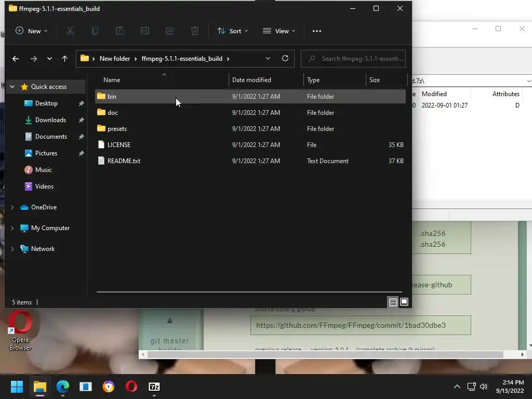Open the See more three-dots menu
This screenshot has height=399, width=532.
tap(316, 31)
